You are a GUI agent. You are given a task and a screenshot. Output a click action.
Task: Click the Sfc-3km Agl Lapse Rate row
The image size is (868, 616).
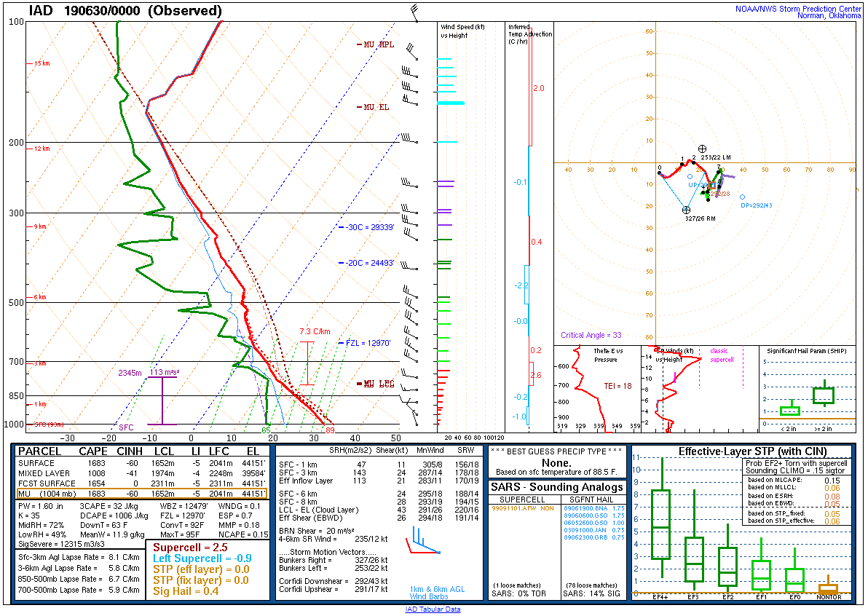79,557
